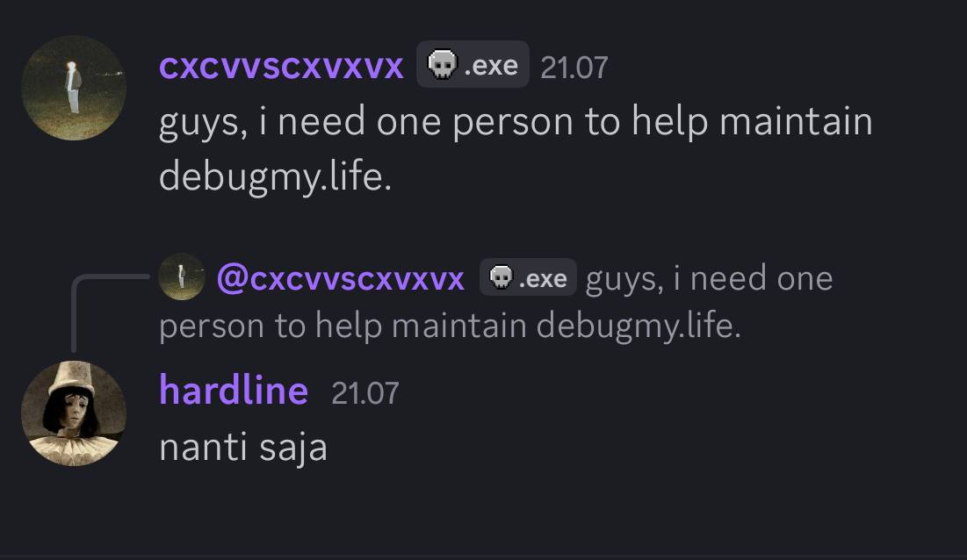Screen dimensions: 967x560
Task: Click the word "guys," starting the first message
Action: pos(203,123)
